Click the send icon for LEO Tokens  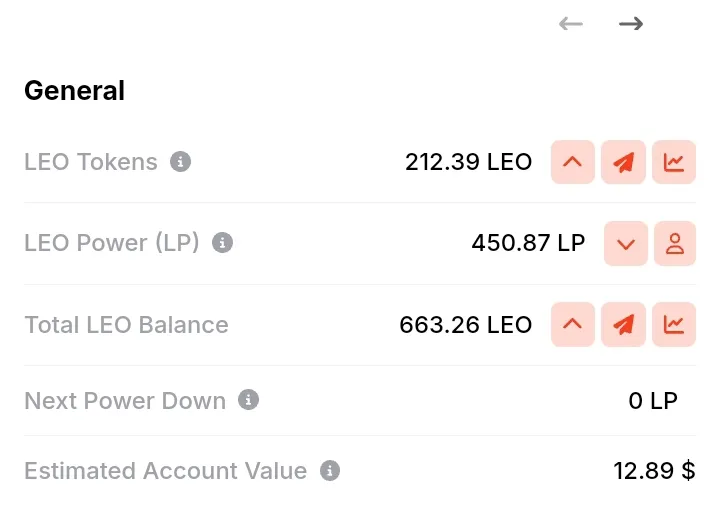(x=623, y=162)
